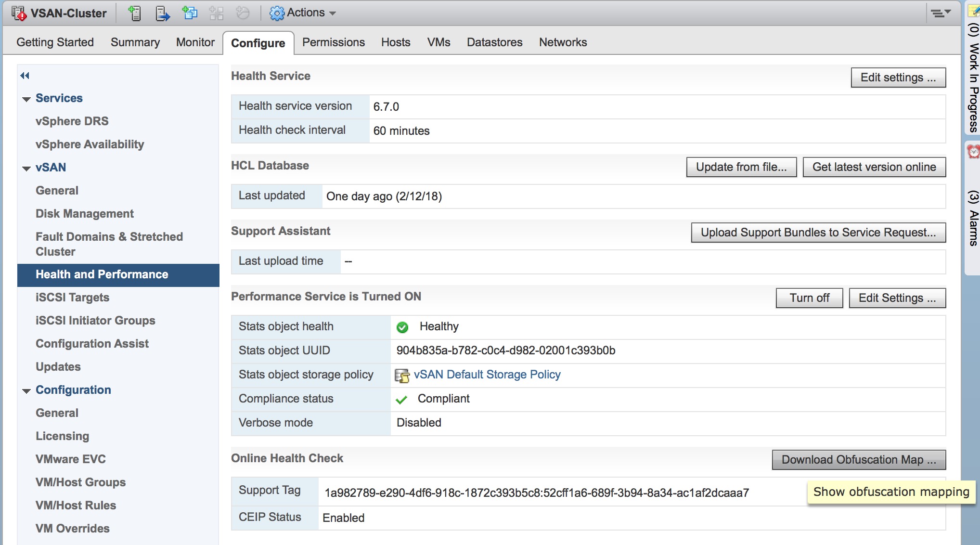Select vSphere DRS in sidebar

(72, 121)
